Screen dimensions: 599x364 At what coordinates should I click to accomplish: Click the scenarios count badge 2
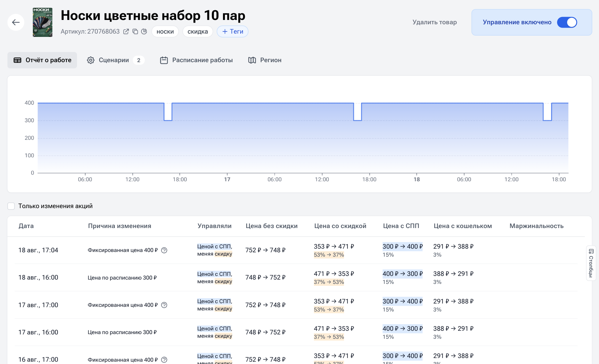coord(139,60)
